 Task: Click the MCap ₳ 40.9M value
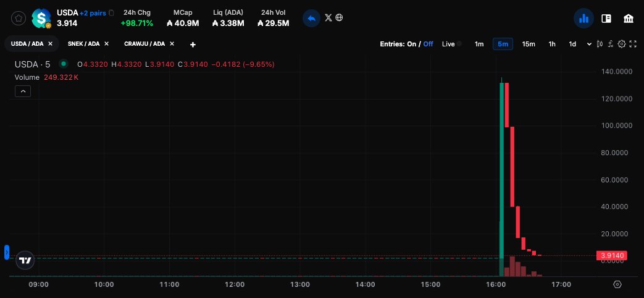(x=183, y=23)
